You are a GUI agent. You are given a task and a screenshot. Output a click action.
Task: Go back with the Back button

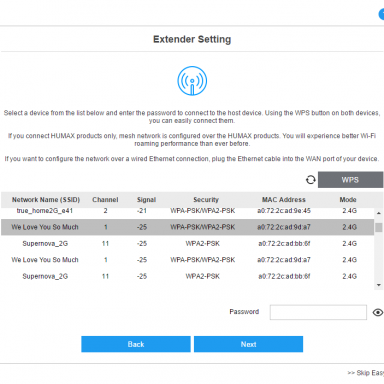point(136,344)
